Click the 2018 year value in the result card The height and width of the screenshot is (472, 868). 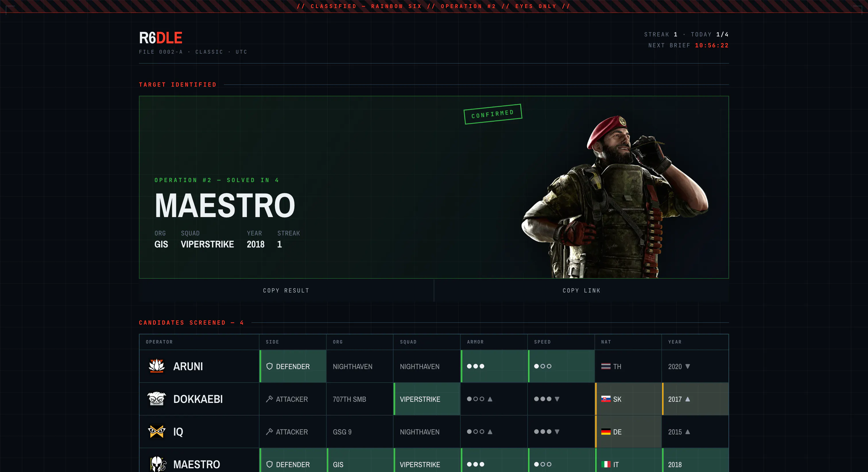point(255,244)
